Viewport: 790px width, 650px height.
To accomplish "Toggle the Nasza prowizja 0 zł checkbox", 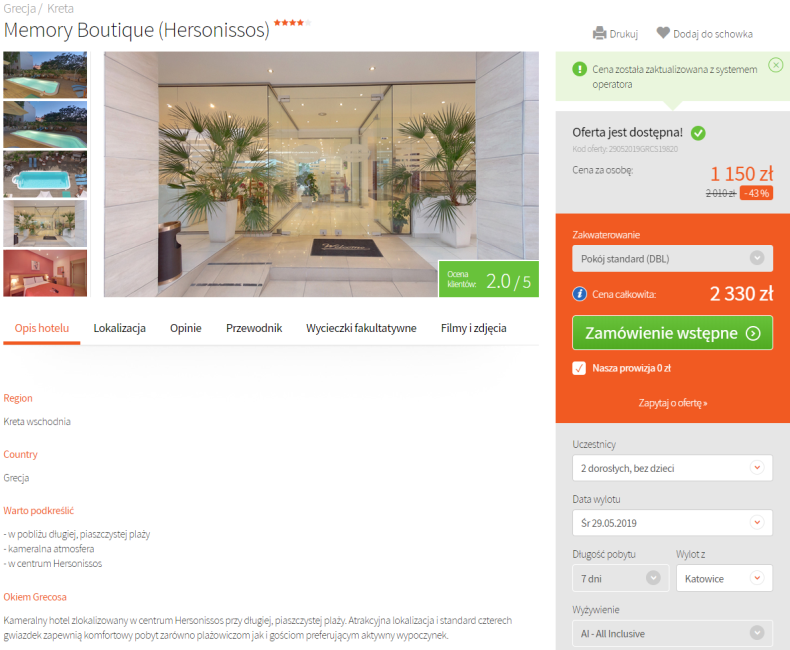I will [579, 368].
